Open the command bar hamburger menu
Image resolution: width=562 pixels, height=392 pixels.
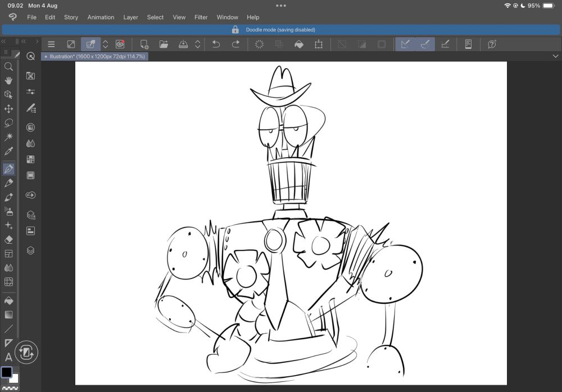pos(51,44)
